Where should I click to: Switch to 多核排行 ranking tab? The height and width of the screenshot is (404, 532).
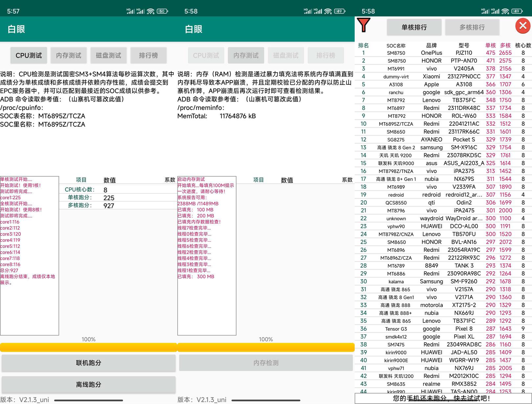tap(472, 27)
